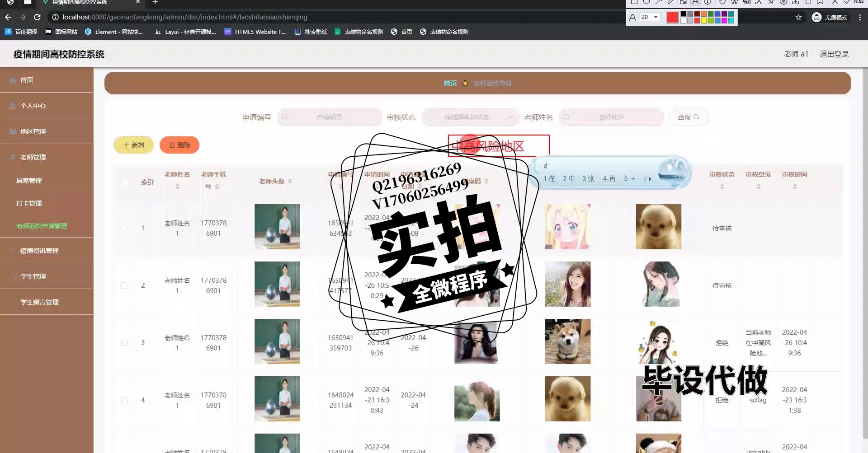Pick the black color swatch
Screen dimensions: 868x453
[684, 14]
